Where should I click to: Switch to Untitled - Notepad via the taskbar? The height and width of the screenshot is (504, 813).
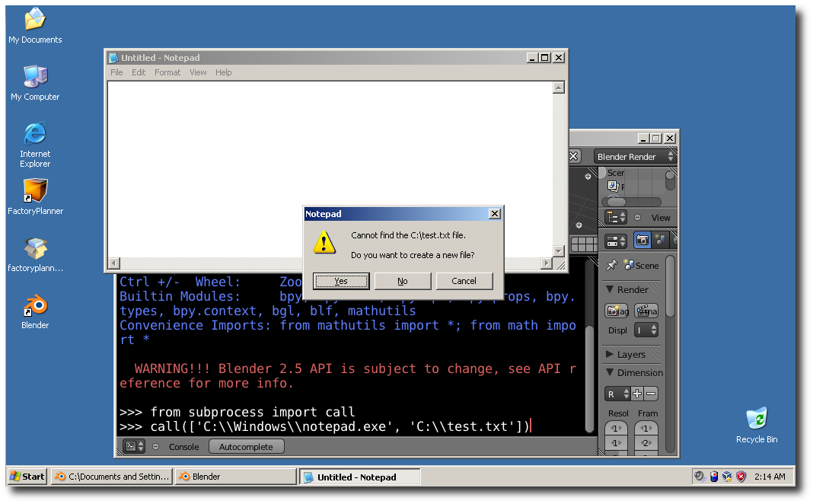click(x=359, y=477)
